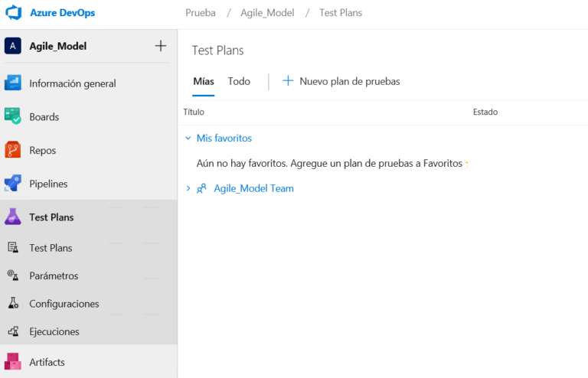Click the Test Plans page heading
Image resolution: width=588 pixels, height=378 pixels.
tap(218, 51)
